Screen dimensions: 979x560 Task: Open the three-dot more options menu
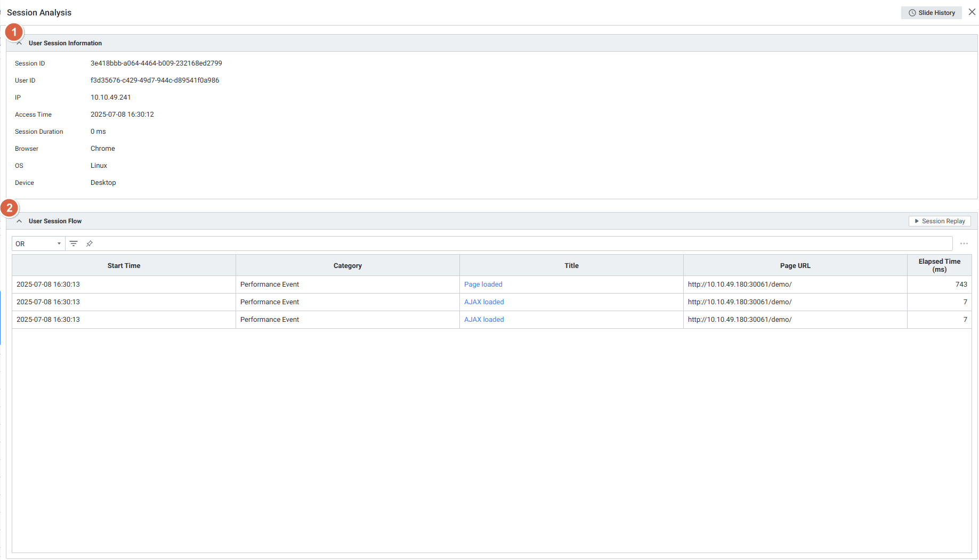964,244
